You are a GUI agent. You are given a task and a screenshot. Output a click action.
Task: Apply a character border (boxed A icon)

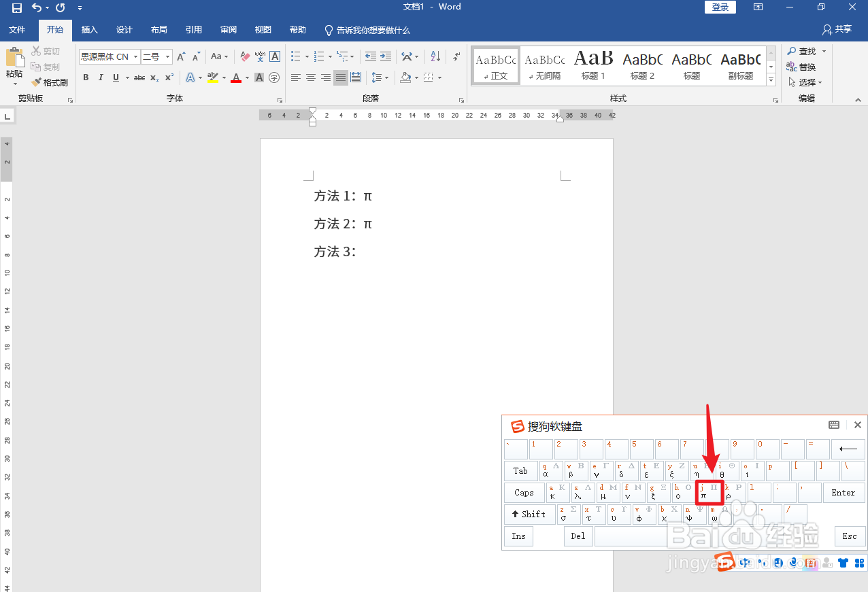tap(275, 56)
